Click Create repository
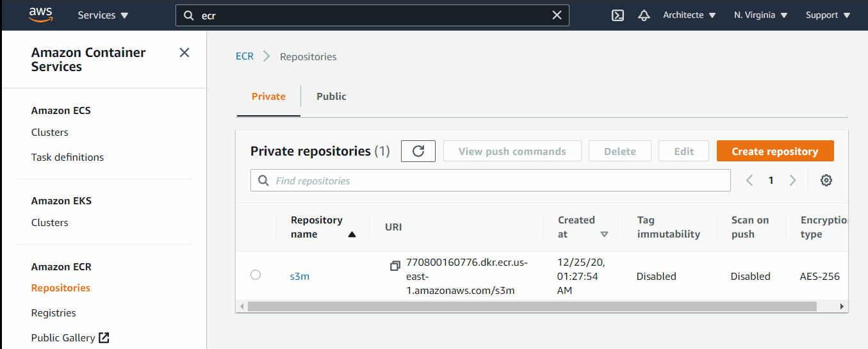 (x=775, y=151)
